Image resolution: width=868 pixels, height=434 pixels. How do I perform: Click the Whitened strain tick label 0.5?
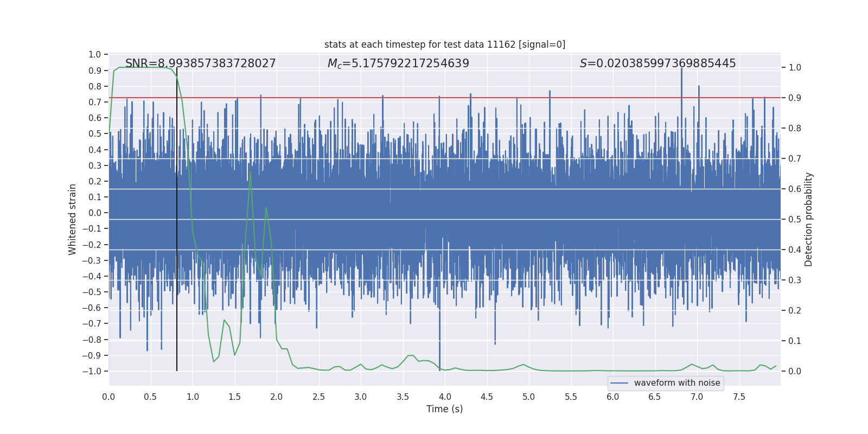[95, 134]
